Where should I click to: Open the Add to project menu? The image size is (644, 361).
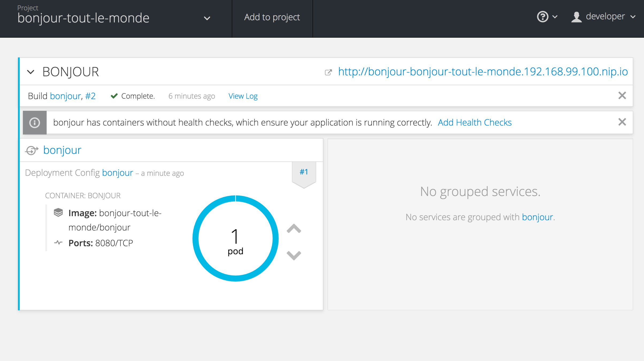tap(272, 17)
